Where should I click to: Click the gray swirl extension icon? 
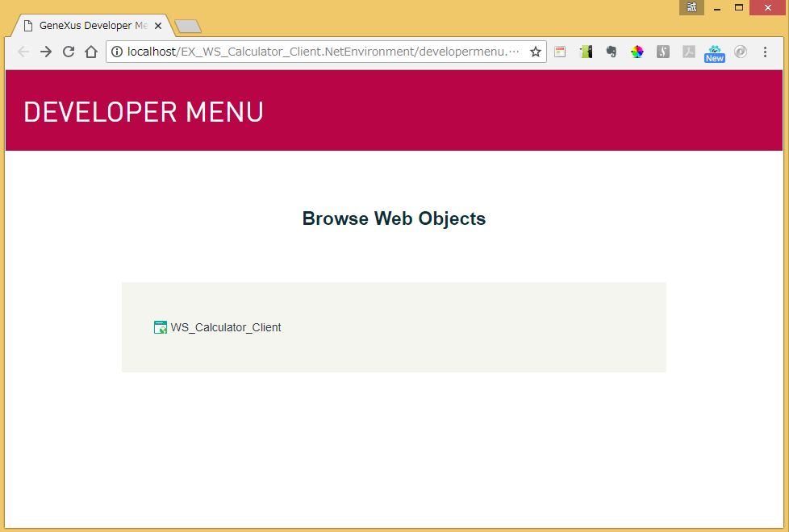(x=740, y=52)
